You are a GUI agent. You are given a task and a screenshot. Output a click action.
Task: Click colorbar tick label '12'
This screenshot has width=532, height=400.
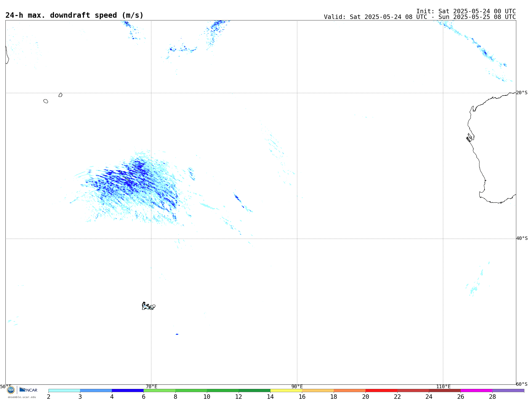click(x=239, y=397)
